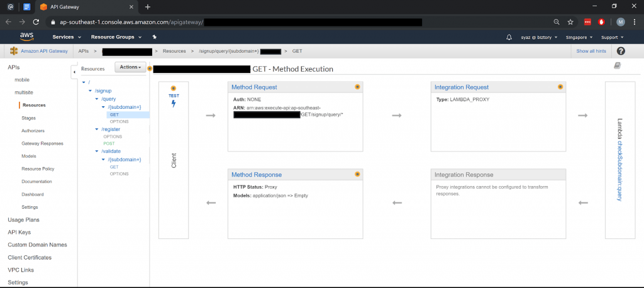Reload the page in the browser

coord(36,22)
